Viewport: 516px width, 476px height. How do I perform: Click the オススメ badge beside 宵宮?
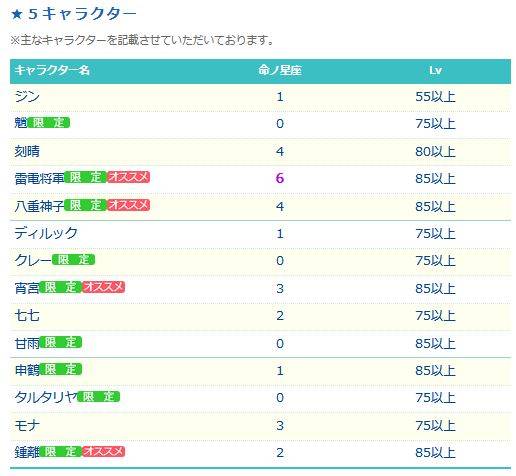tap(104, 287)
